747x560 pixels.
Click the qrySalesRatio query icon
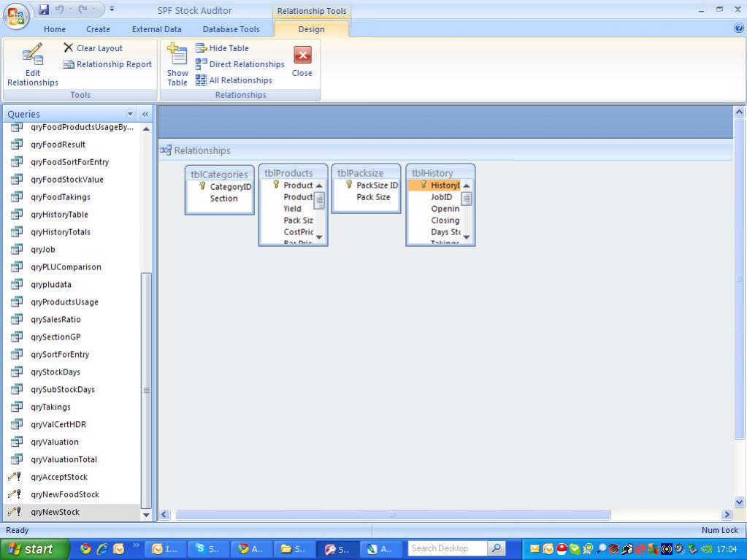tap(17, 319)
